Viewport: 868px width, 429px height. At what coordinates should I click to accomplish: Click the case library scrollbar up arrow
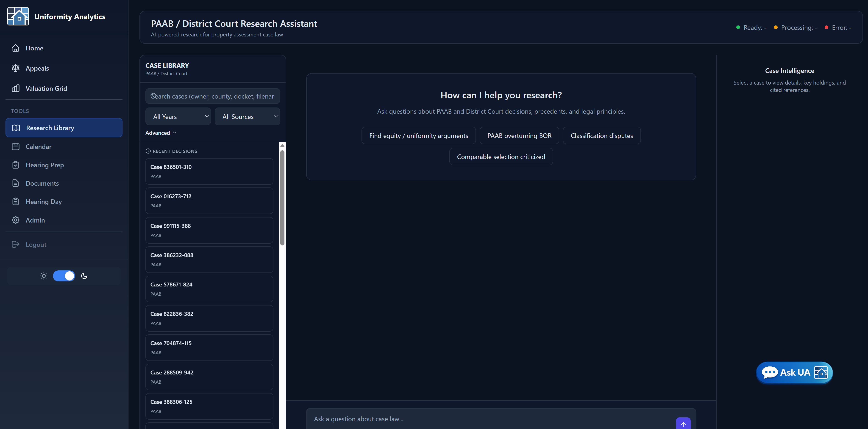coord(282,146)
